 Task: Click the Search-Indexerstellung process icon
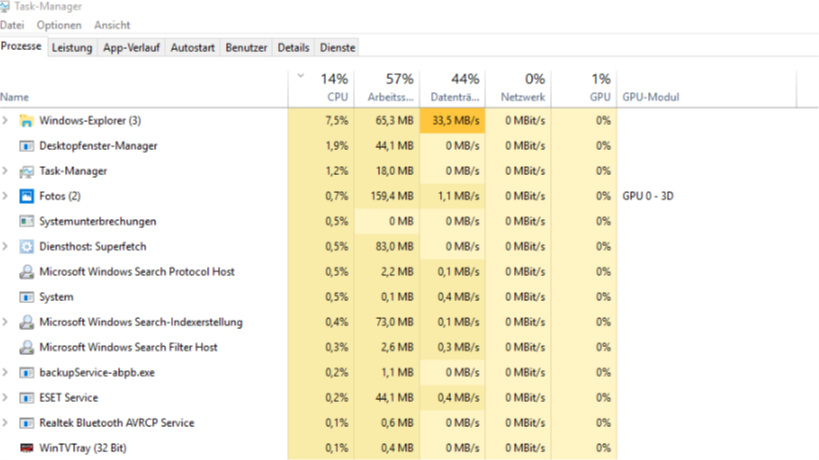coord(26,322)
